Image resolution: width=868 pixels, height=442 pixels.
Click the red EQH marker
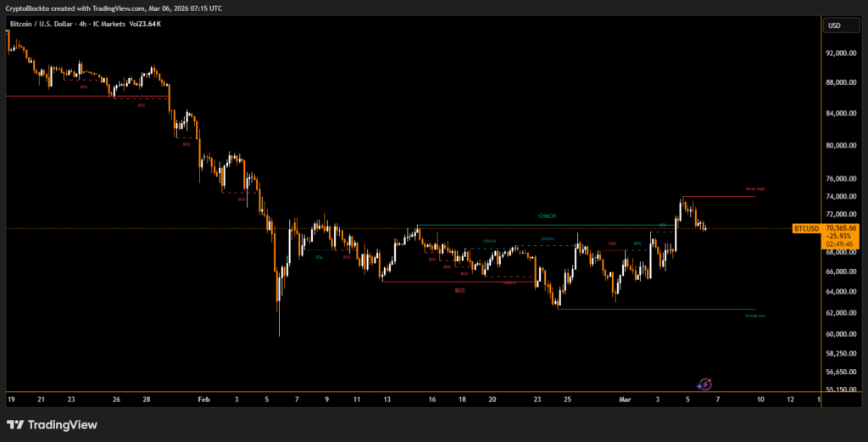[x=611, y=244]
